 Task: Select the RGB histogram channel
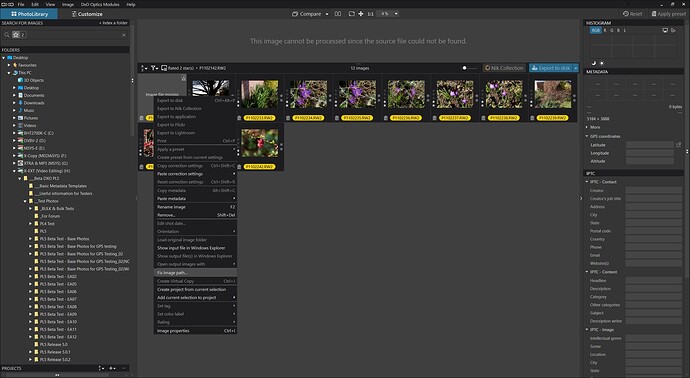(595, 30)
